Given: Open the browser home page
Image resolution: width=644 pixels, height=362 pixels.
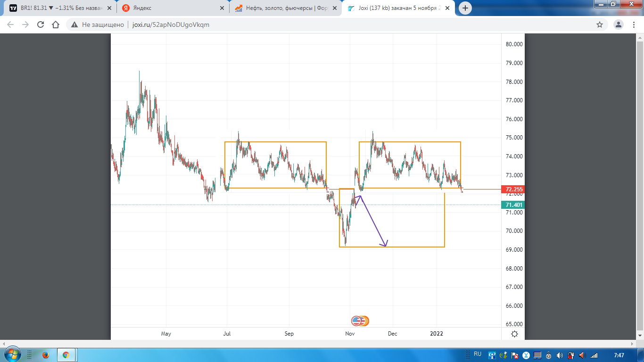Looking at the screenshot, I should [x=56, y=25].
